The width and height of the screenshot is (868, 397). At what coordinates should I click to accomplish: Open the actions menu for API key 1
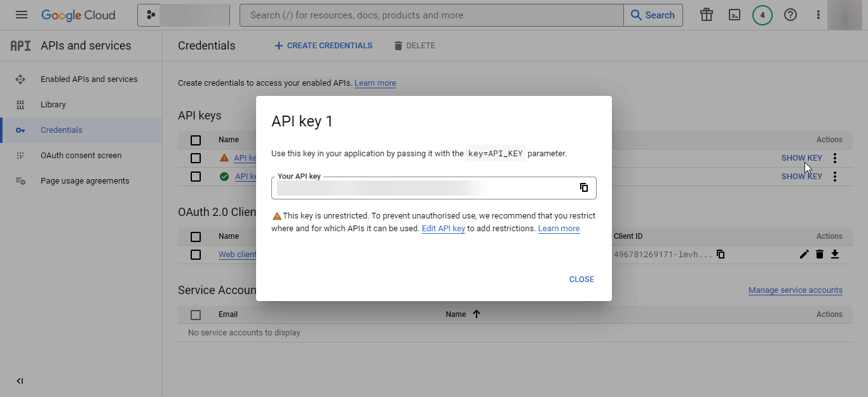(x=835, y=158)
